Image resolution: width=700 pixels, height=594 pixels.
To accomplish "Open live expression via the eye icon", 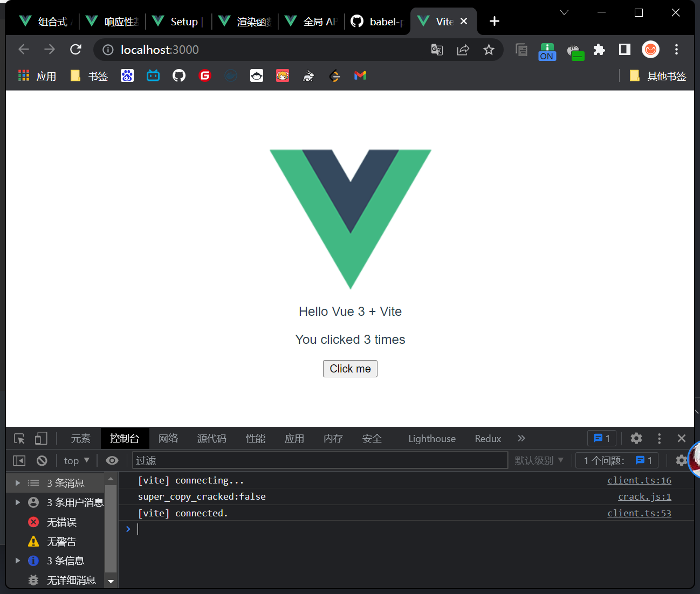I will click(x=112, y=461).
